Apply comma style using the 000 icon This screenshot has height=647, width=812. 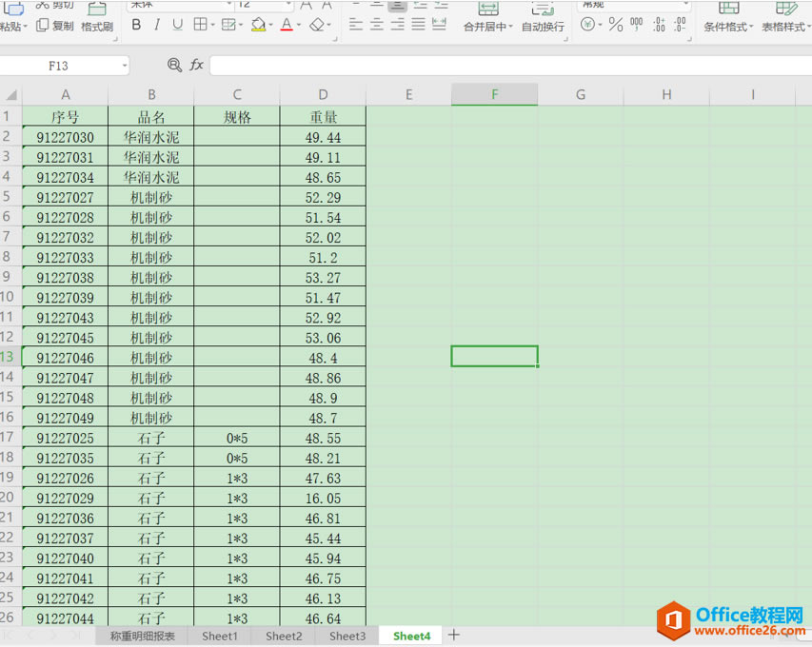coord(636,24)
